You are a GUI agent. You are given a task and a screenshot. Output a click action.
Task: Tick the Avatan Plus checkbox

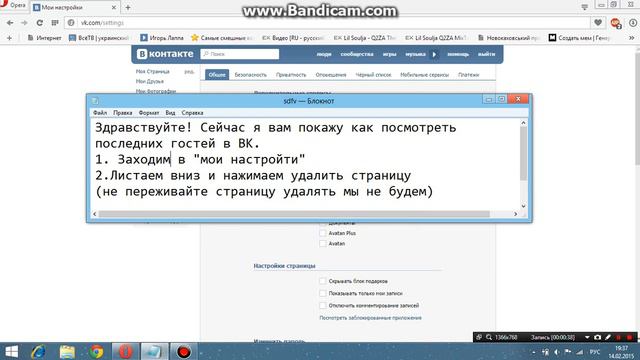point(323,233)
